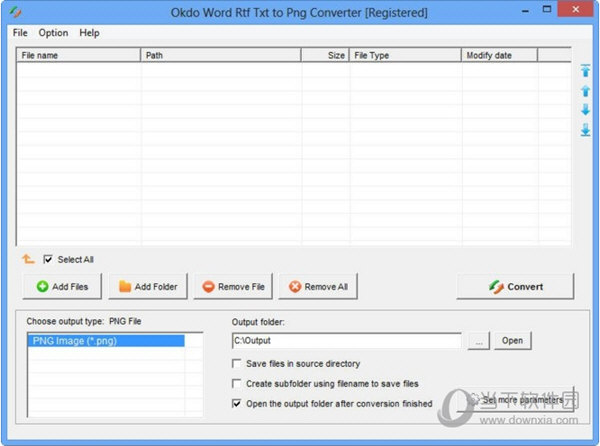Disable Open the output folder after conversion finished
600x446 pixels.
236,404
